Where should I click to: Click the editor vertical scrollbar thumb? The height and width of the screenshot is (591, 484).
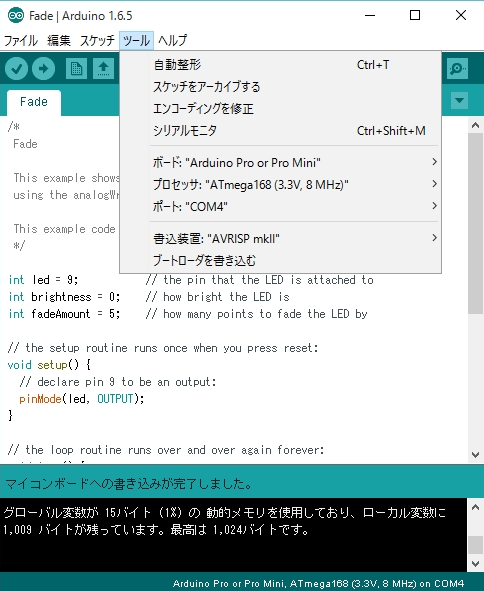(475, 224)
